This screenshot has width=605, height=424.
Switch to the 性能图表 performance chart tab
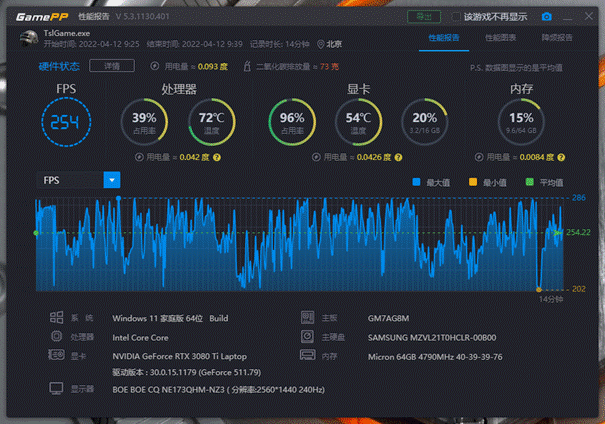(501, 38)
